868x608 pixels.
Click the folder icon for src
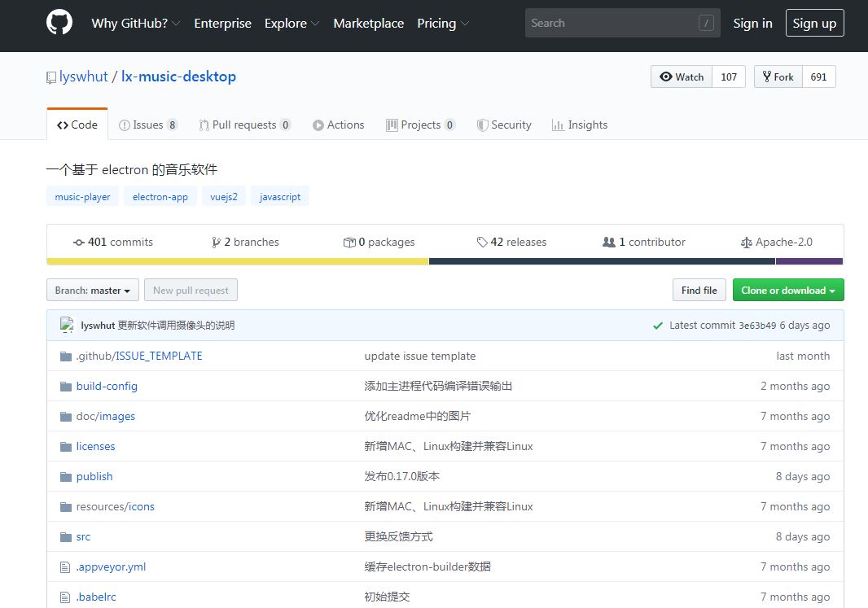[66, 536]
